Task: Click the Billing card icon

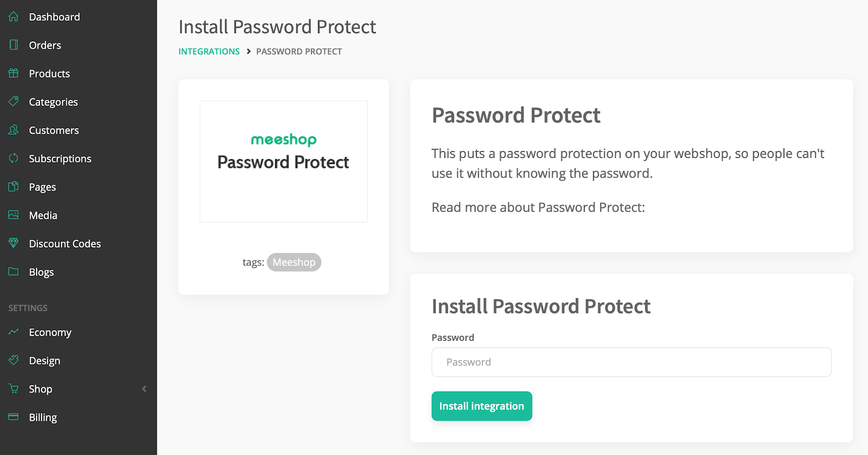Action: (x=14, y=417)
